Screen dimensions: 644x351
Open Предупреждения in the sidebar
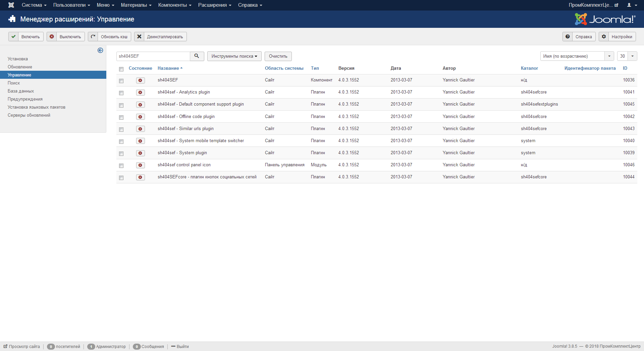pyautogui.click(x=25, y=99)
